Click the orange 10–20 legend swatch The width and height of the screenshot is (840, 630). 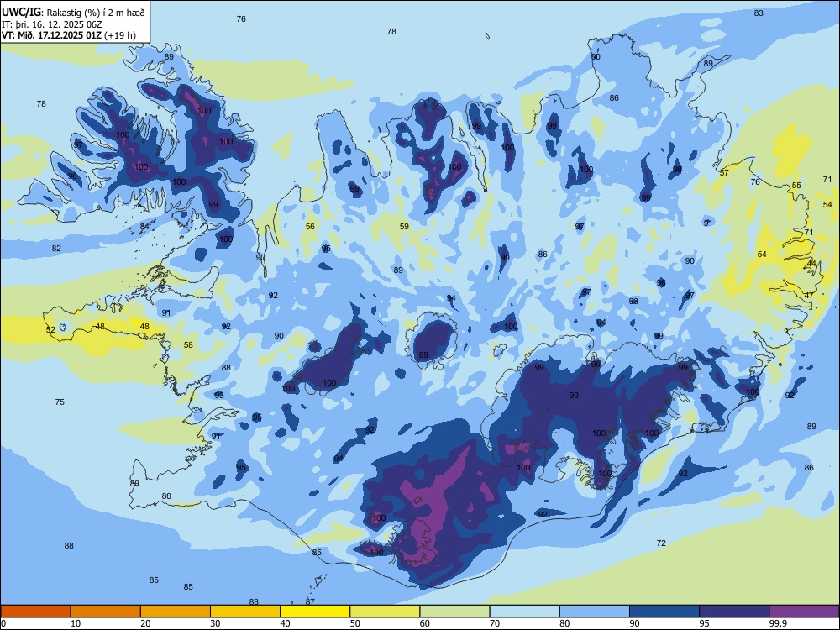tap(106, 612)
